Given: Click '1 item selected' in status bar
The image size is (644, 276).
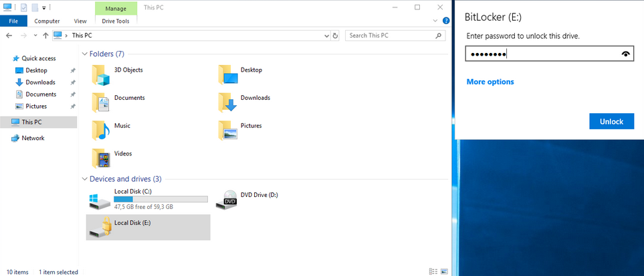Looking at the screenshot, I should [x=58, y=272].
